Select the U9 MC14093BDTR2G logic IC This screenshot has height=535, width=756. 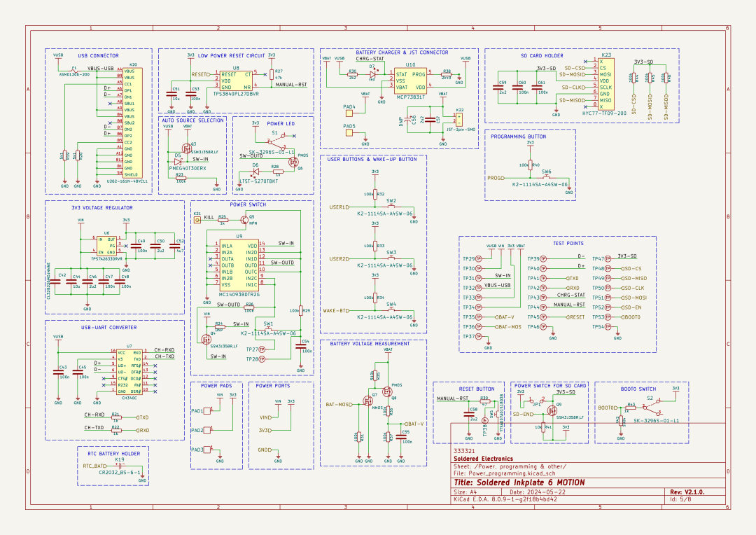[239, 265]
